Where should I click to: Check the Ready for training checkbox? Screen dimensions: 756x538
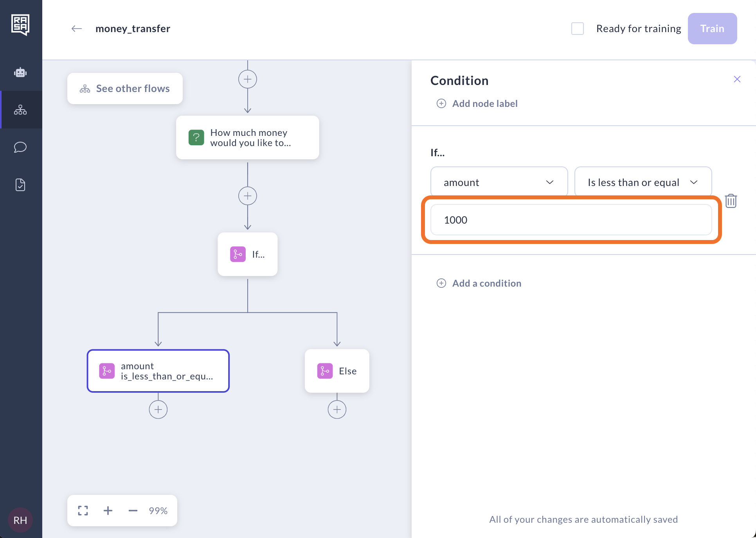[x=578, y=29]
